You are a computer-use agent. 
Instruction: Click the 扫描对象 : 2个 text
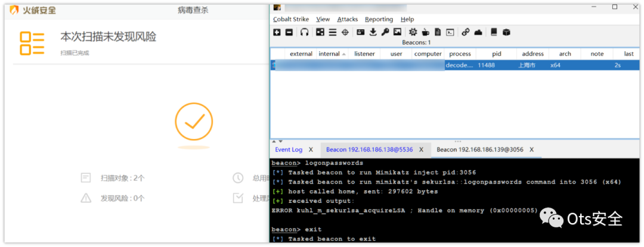coord(123,178)
